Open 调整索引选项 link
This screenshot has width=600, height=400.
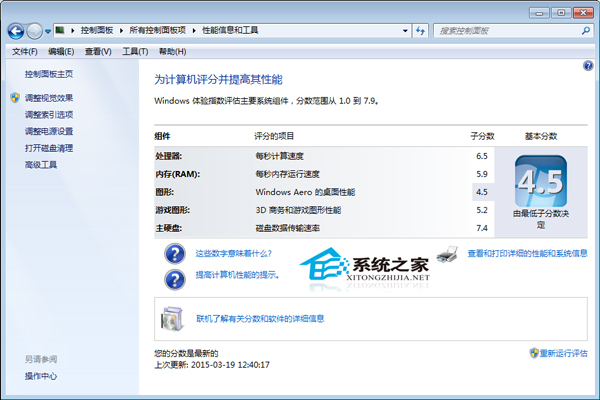[x=49, y=115]
